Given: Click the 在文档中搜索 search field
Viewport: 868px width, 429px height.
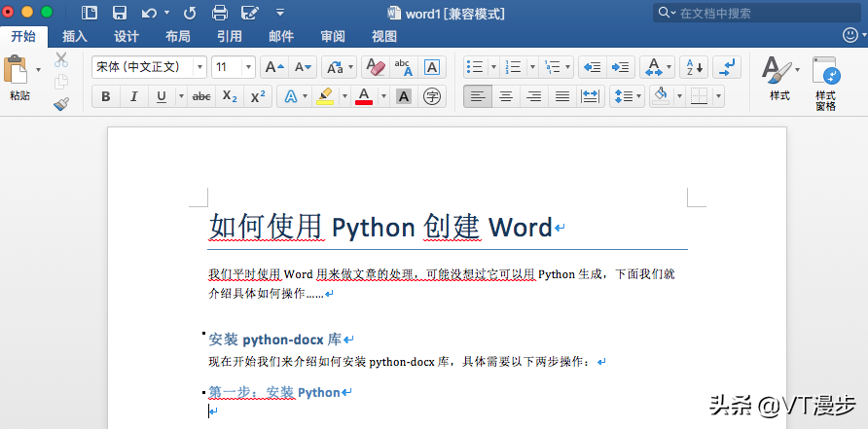Looking at the screenshot, I should [x=757, y=14].
